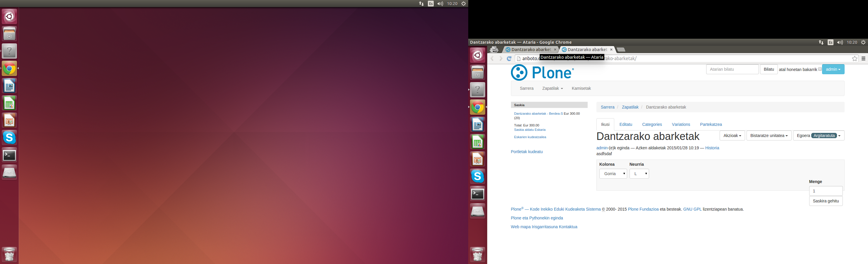Open Chrome's hamburger menu
This screenshot has width=868, height=264.
point(863,59)
